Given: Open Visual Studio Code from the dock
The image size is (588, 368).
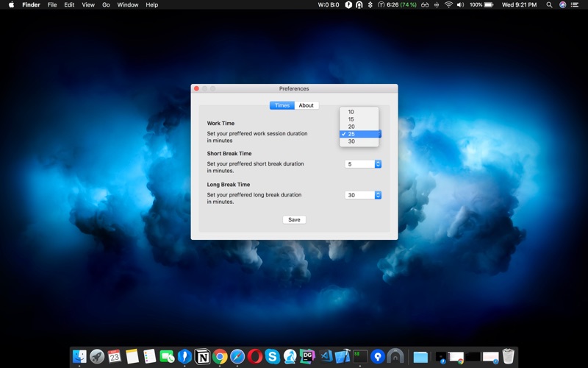Looking at the screenshot, I should pos(326,357).
